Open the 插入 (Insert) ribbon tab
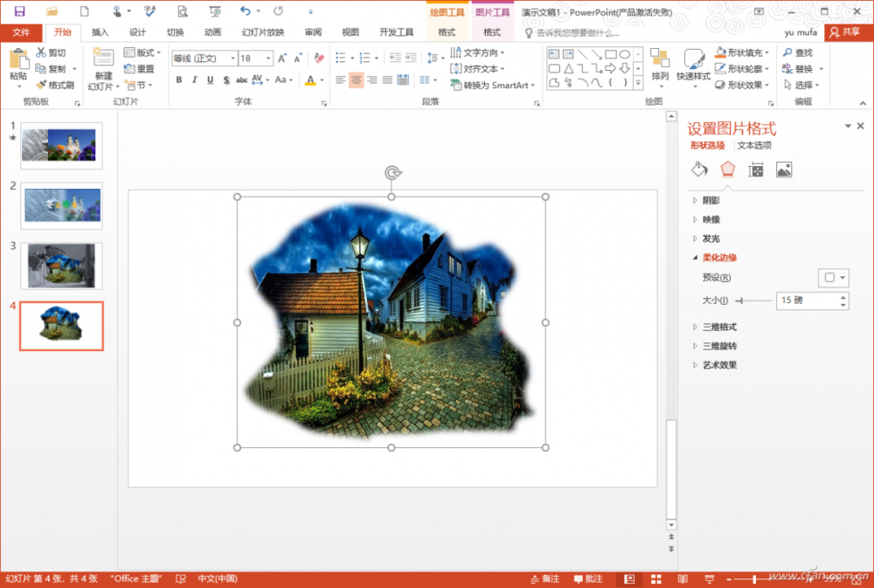 (101, 32)
